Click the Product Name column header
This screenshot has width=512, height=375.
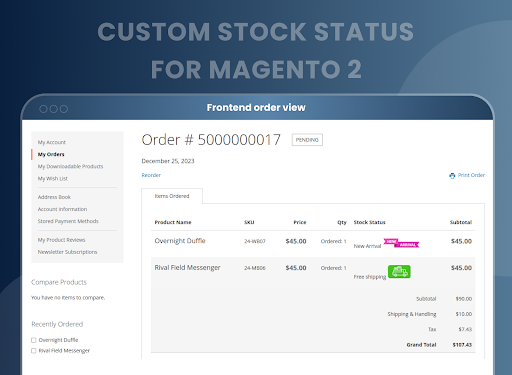click(173, 222)
